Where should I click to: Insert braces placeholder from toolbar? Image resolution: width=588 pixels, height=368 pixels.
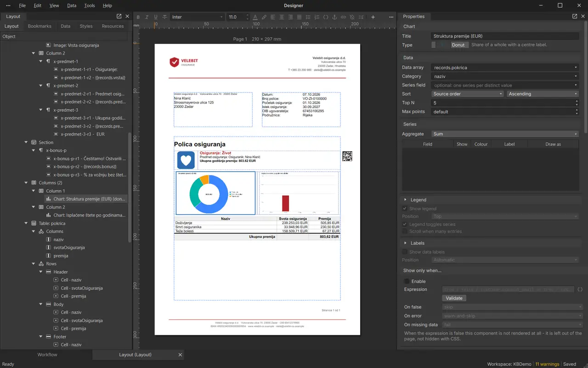[x=326, y=17]
